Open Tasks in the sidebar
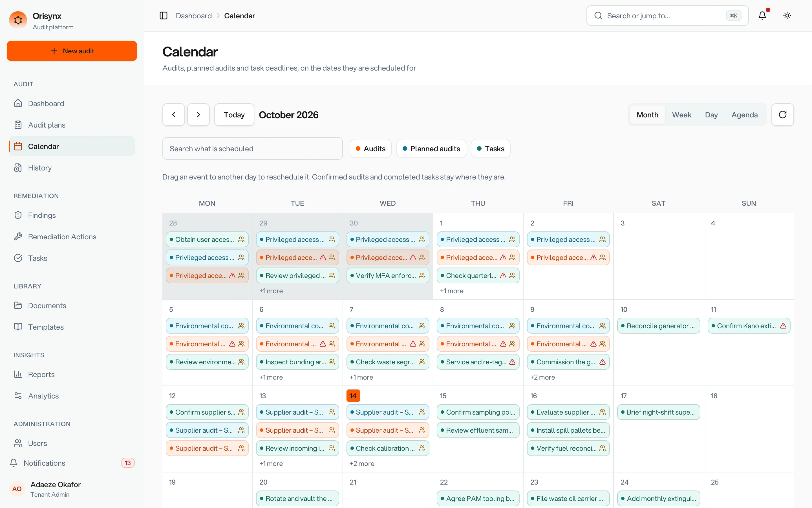The image size is (812, 508). point(72,258)
